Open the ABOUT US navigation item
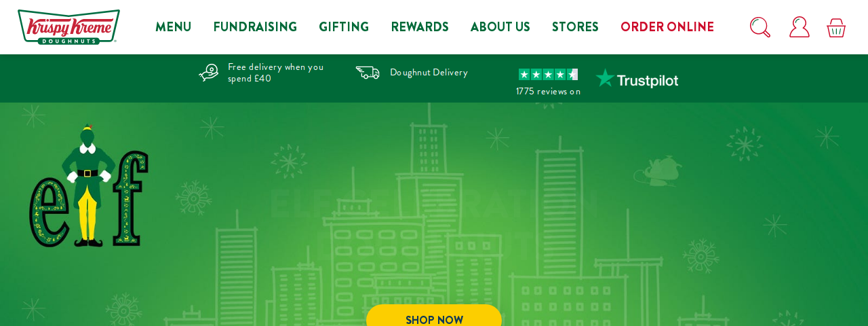 [500, 27]
